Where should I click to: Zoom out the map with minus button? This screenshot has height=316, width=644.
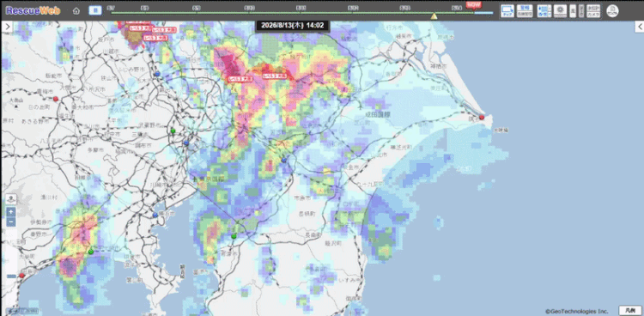click(x=11, y=222)
